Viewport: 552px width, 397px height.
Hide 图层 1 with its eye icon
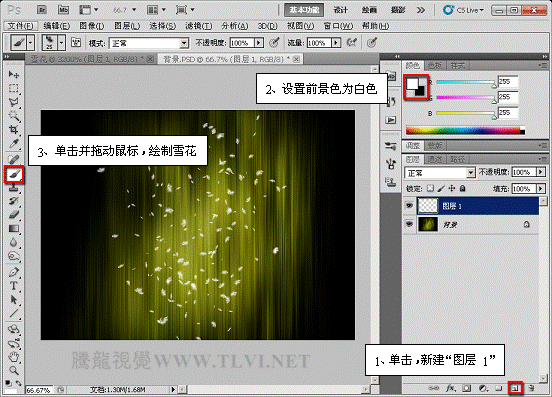(x=409, y=205)
